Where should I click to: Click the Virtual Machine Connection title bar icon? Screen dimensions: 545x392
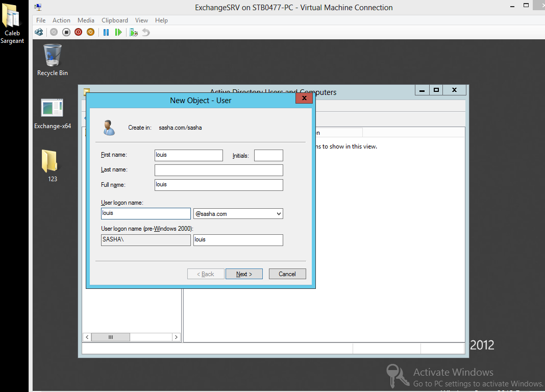(x=38, y=7)
